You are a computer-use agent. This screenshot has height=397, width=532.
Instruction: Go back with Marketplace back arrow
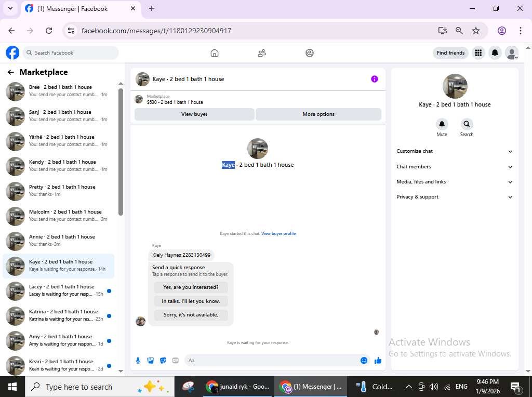[x=11, y=72]
